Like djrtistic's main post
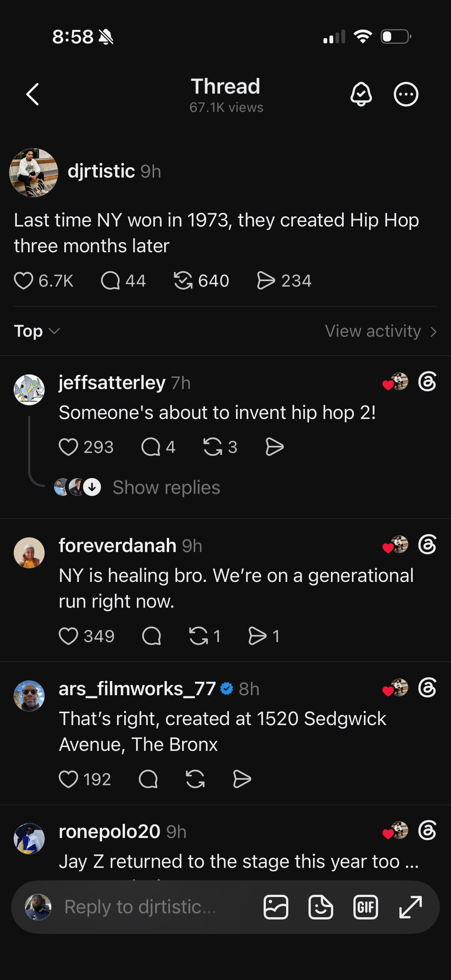The image size is (451, 980). pos(24,281)
